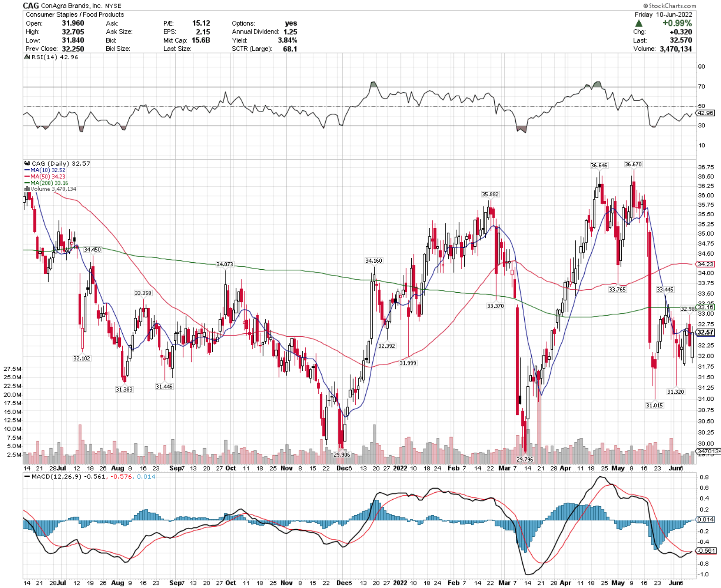
Task: Click the ConAgra Brands, Inc. company name
Action: [72, 6]
